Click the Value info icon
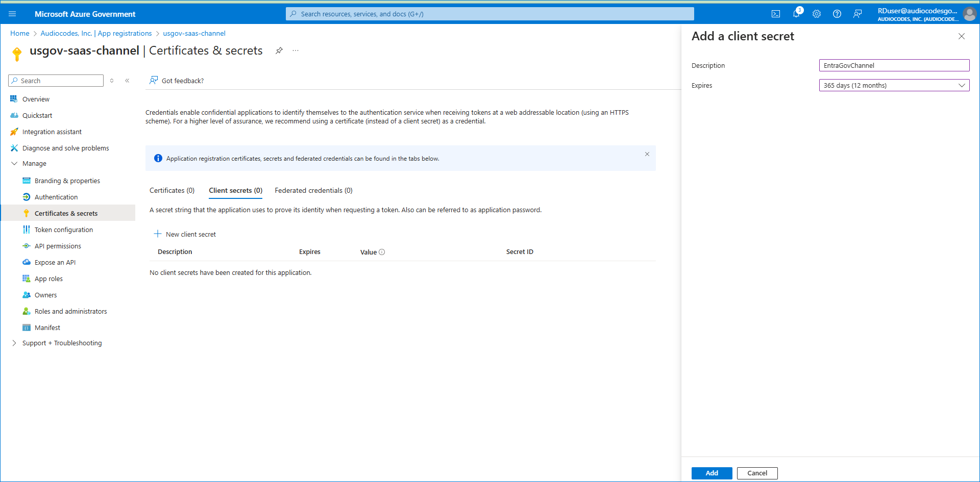The width and height of the screenshot is (980, 482). tap(382, 252)
